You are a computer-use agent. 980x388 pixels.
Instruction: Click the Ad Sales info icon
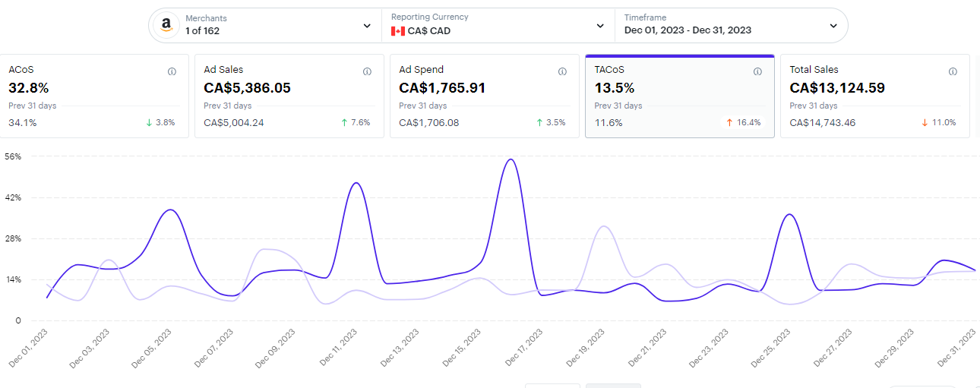(367, 71)
